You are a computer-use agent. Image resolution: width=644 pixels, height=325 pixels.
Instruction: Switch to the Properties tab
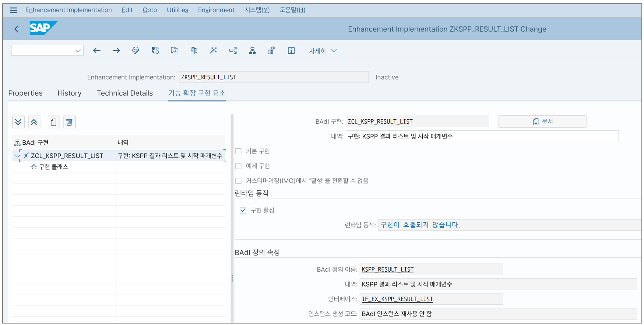point(25,93)
